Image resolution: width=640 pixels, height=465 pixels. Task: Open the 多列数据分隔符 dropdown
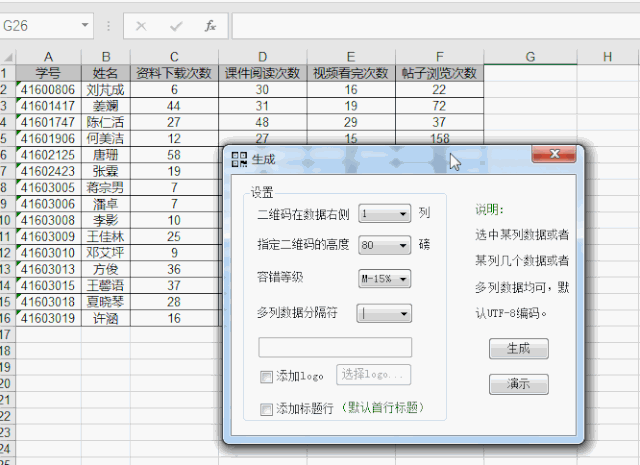(384, 314)
